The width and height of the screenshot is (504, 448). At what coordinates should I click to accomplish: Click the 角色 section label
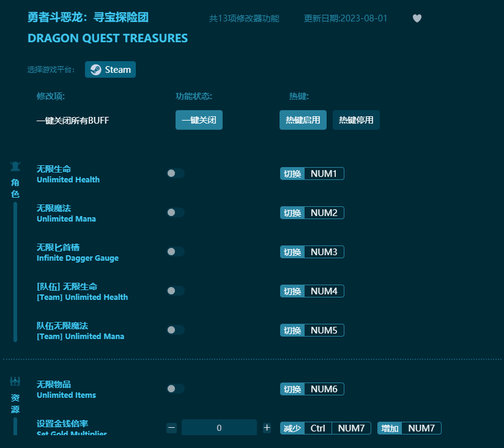[x=15, y=189]
